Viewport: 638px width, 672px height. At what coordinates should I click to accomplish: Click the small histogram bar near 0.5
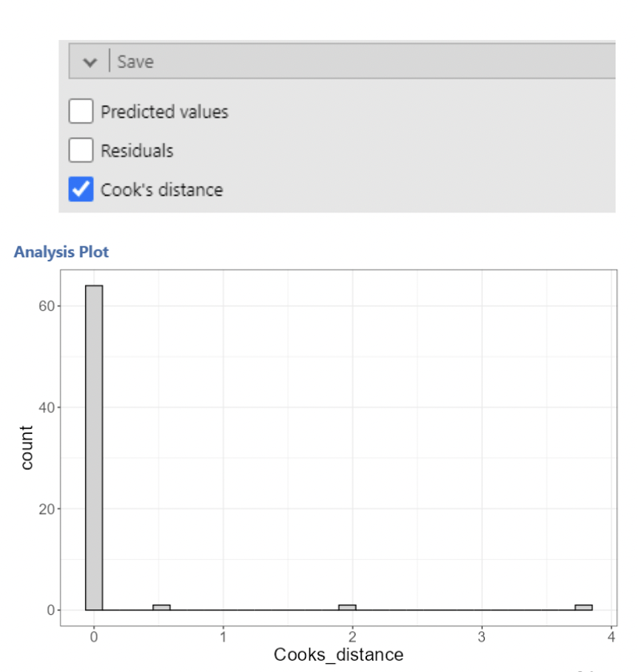pyautogui.click(x=161, y=607)
